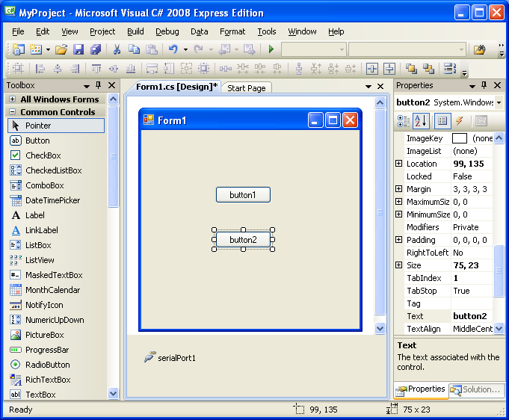Expand the MaximumSize property node
This screenshot has width=509, height=420.
point(398,202)
